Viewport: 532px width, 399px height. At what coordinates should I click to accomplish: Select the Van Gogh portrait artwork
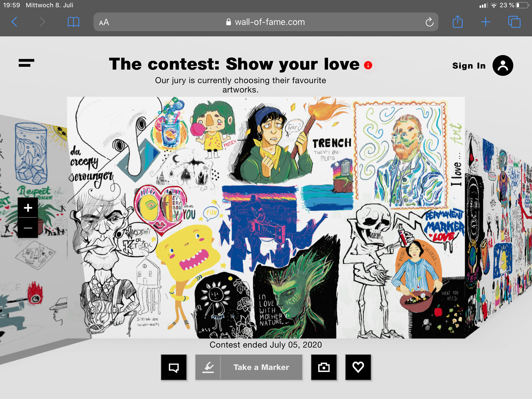(x=401, y=155)
